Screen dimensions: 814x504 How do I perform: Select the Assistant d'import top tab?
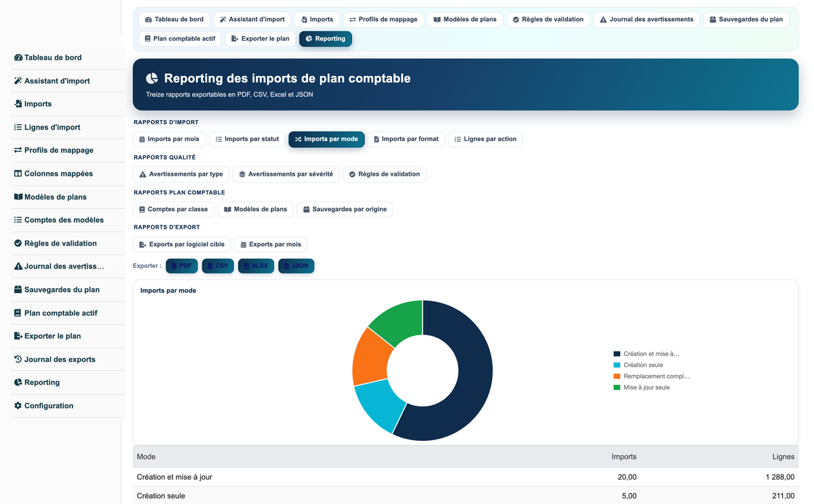(252, 20)
